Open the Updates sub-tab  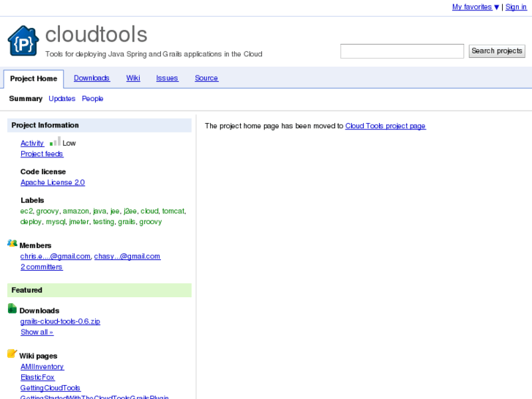point(61,99)
